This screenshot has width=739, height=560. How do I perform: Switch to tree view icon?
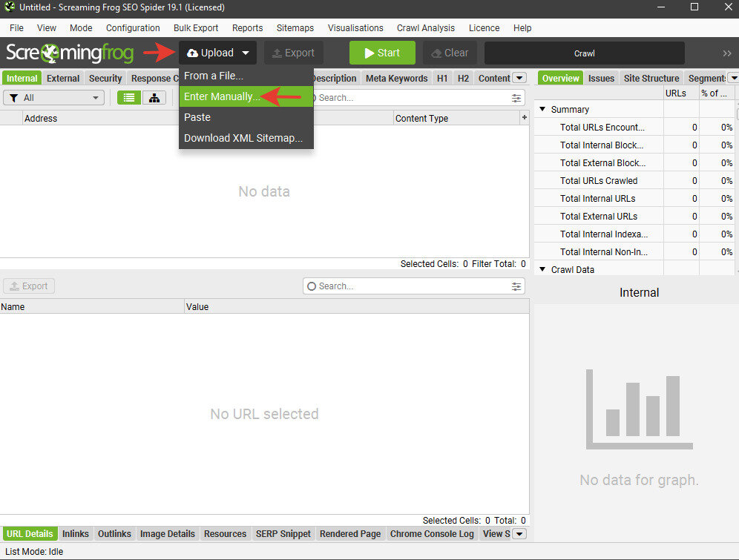[x=154, y=97]
